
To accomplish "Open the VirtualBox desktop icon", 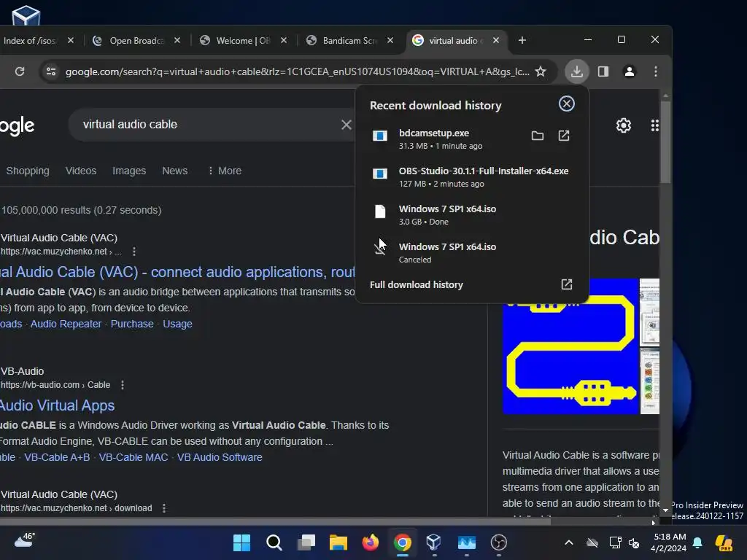I will point(26,15).
